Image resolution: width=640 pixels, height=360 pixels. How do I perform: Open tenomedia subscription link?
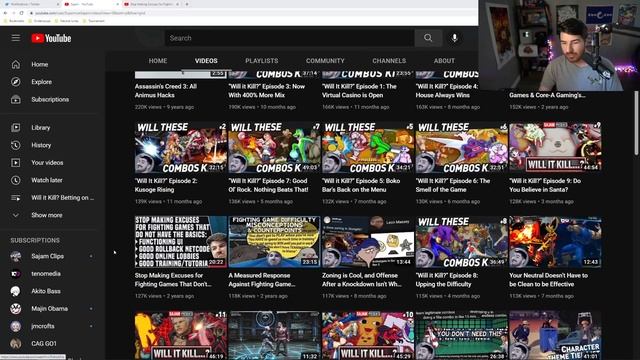tap(46, 274)
